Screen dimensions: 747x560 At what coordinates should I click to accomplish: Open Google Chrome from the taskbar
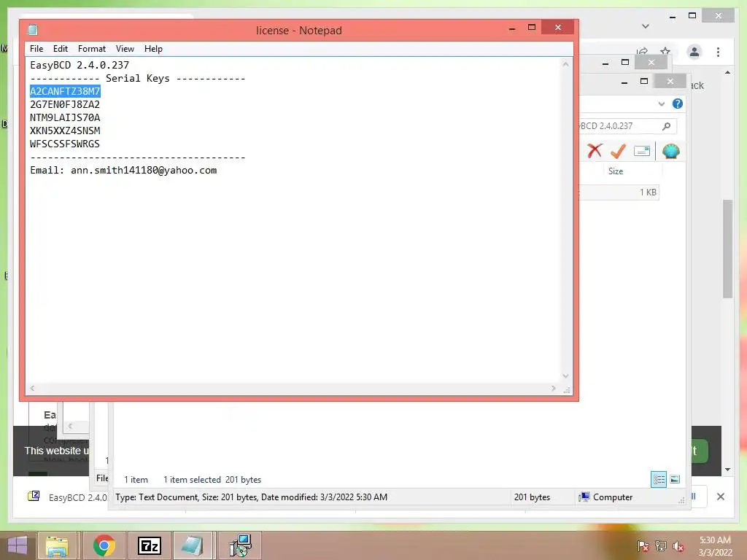tap(104, 545)
